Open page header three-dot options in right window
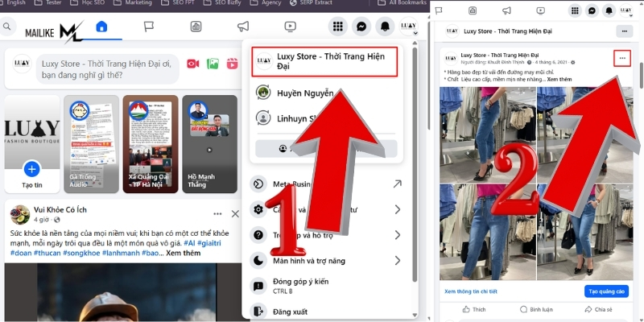This screenshot has width=644, height=322. click(625, 31)
